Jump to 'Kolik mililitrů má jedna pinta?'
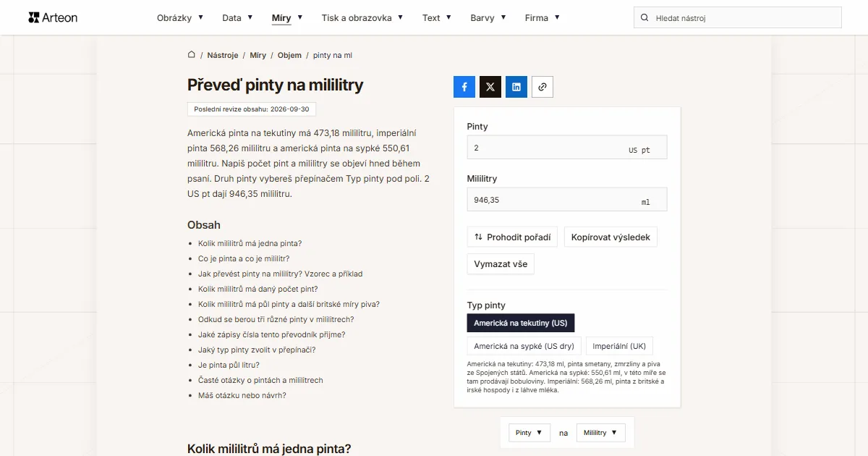The image size is (868, 456). coord(250,243)
